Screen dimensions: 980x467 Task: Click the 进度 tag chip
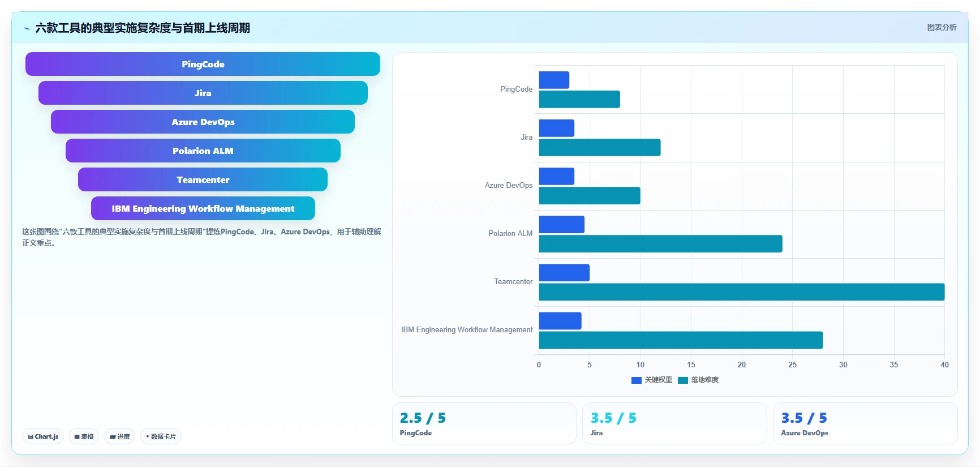119,436
